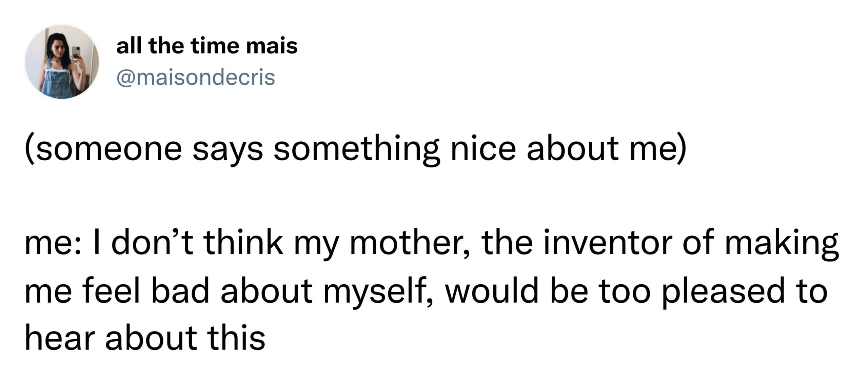The height and width of the screenshot is (384, 868).
Task: Click the profile avatar photo
Action: coord(62,62)
